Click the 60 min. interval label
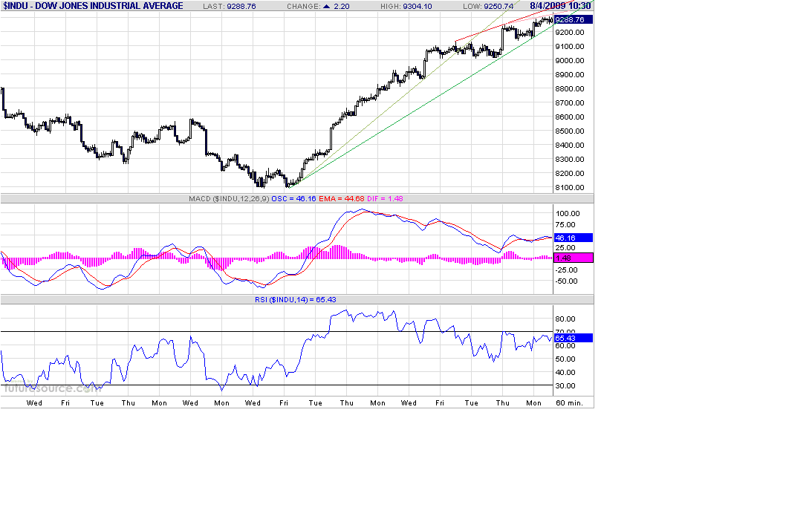Viewport: 812px width, 522px height. [x=569, y=403]
